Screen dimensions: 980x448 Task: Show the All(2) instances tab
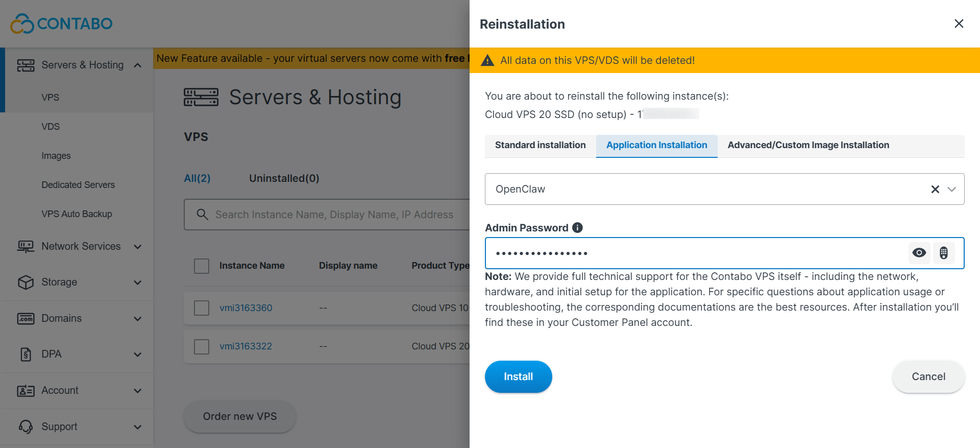pos(197,178)
